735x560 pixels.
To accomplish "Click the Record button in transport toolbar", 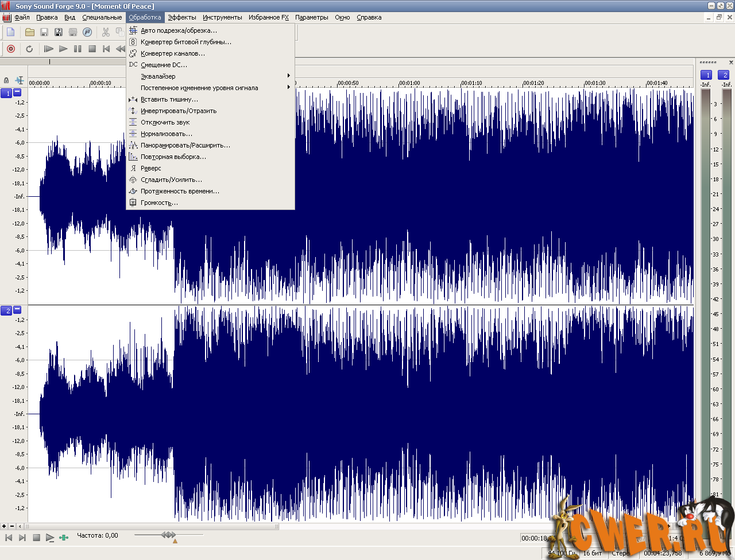I will click(11, 49).
